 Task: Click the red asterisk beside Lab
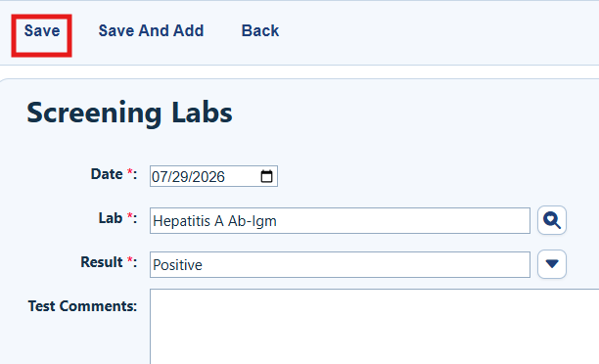click(130, 216)
